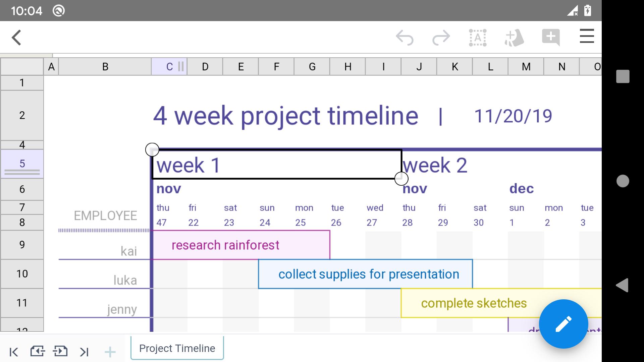Viewport: 644px width, 362px height.
Task: Open the hamburger menu icon
Action: (x=587, y=37)
